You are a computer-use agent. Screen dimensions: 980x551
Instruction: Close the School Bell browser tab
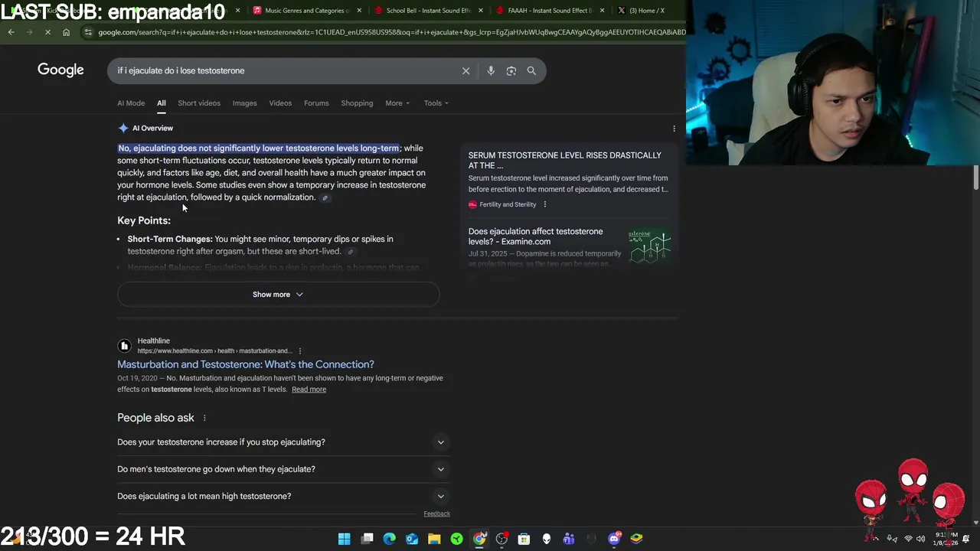click(481, 11)
